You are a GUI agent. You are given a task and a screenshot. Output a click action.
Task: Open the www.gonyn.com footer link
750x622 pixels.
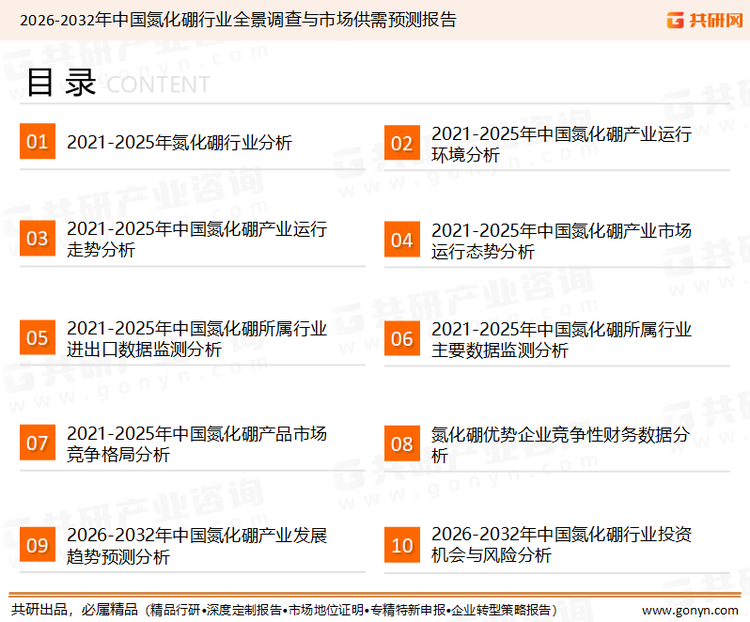click(x=690, y=610)
